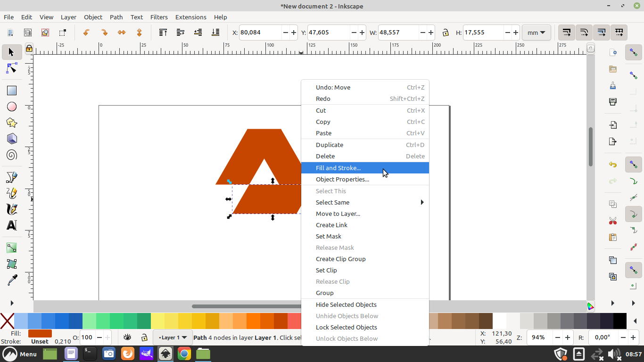Viewport: 644px width, 362px height.
Task: Open the mm units dropdown
Action: point(537,33)
